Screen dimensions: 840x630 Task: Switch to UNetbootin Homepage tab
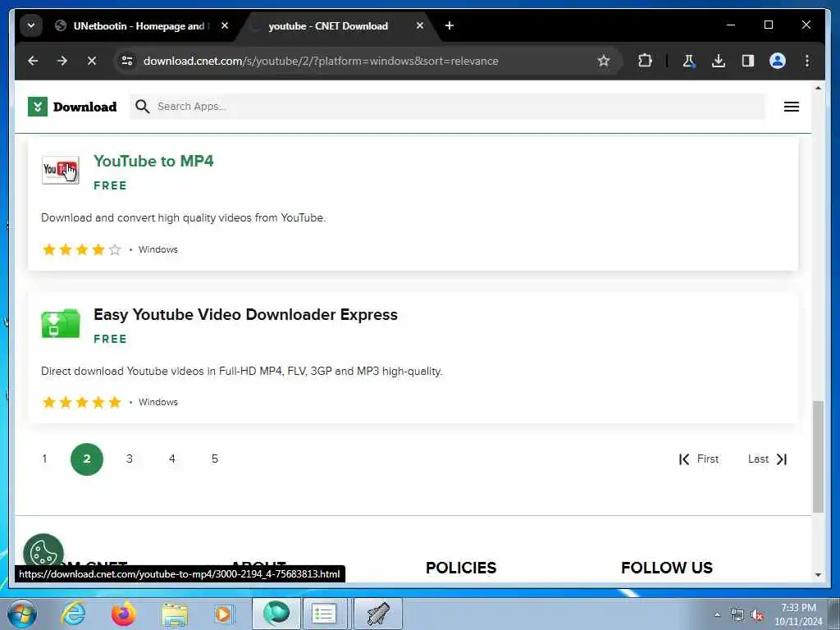tap(142, 25)
